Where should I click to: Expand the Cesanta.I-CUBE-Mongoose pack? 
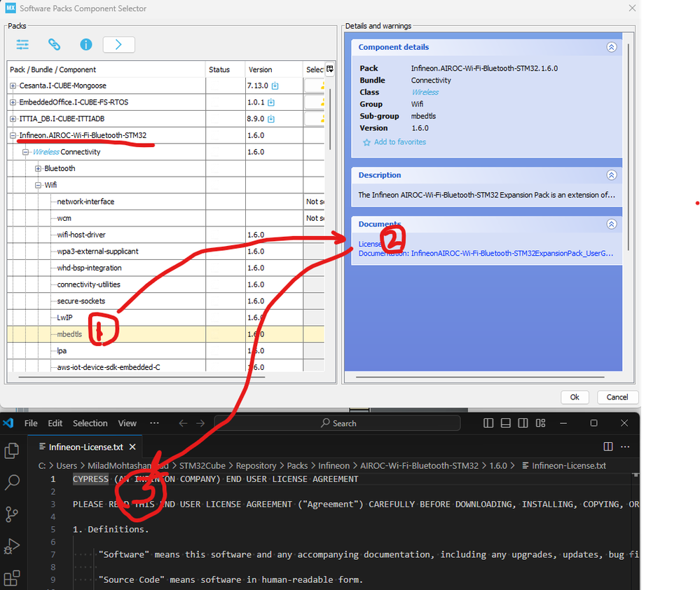pos(13,85)
